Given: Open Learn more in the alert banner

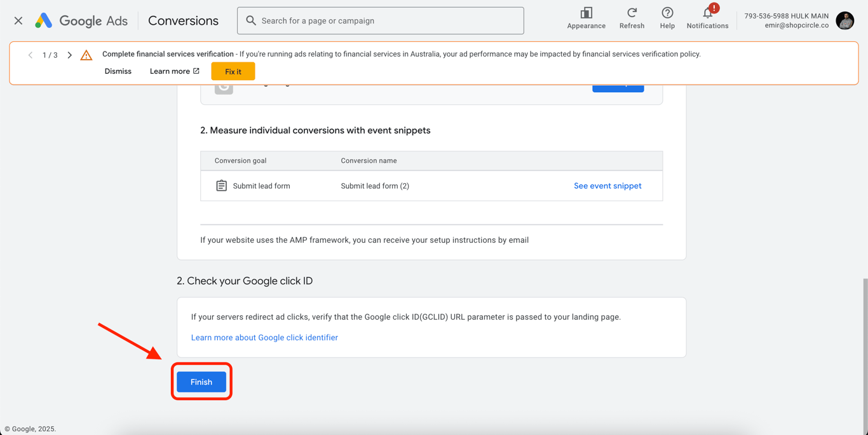Looking at the screenshot, I should (174, 71).
